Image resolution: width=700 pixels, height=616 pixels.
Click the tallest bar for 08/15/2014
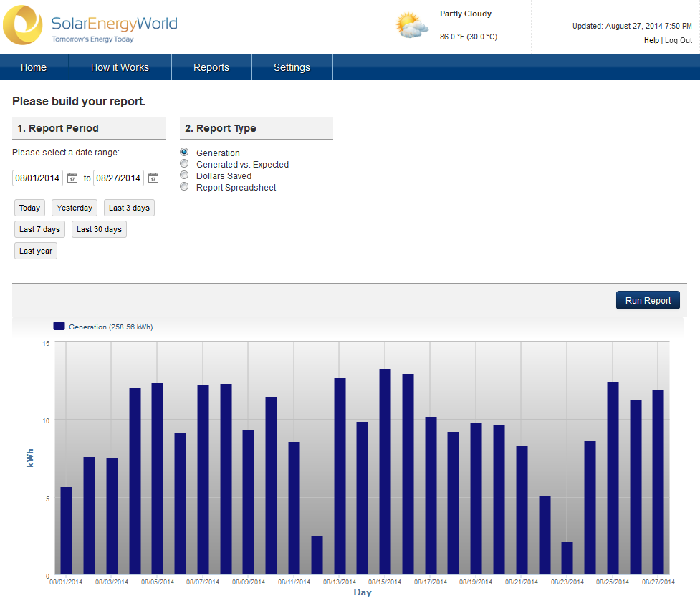385,471
